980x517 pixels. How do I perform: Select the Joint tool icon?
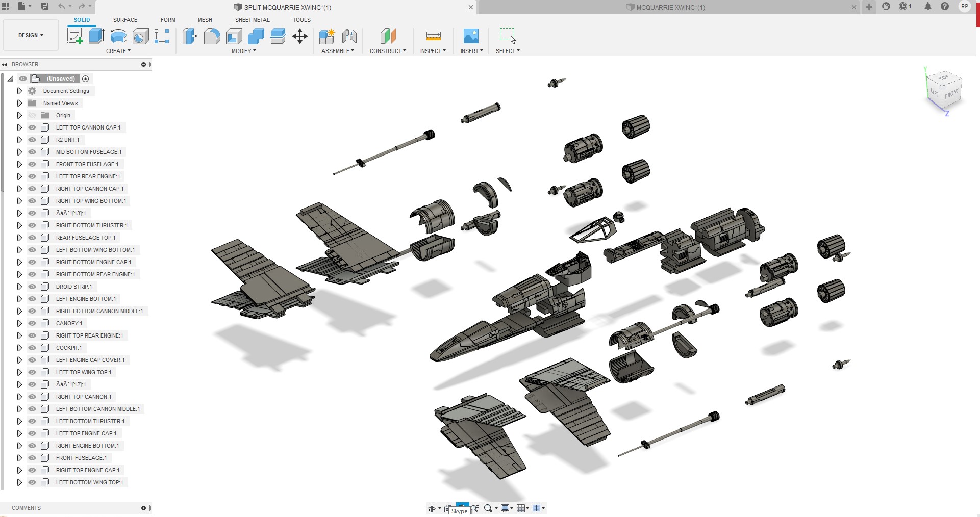tap(349, 36)
